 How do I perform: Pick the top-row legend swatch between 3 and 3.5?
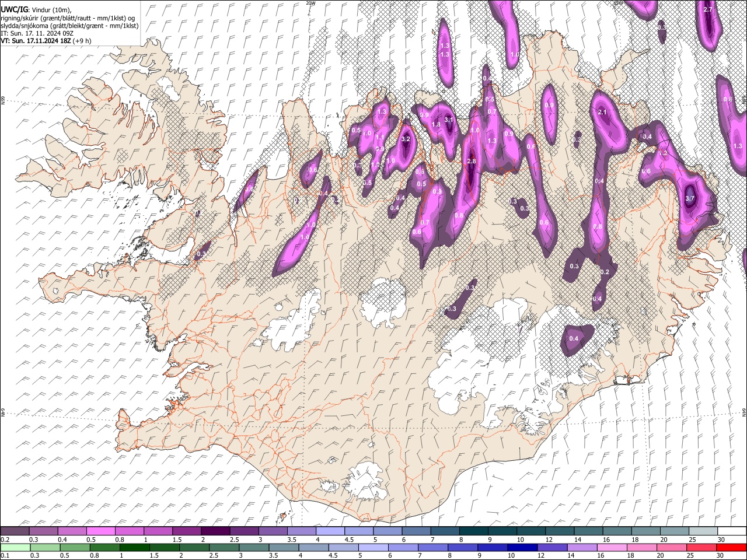[x=272, y=531]
